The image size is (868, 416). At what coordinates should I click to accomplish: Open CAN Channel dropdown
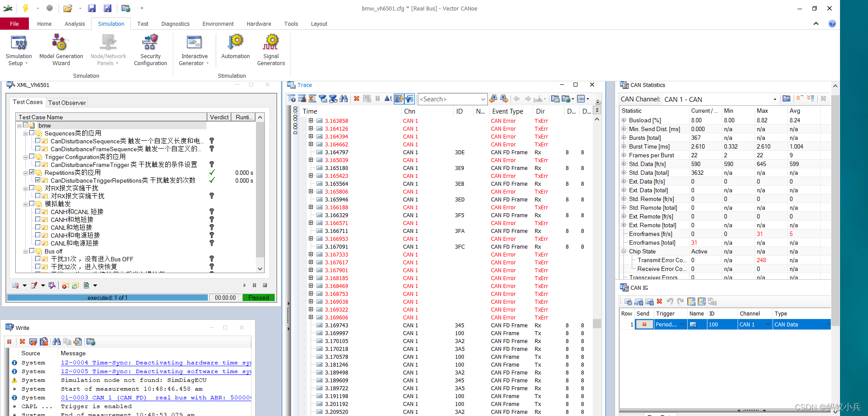pyautogui.click(x=775, y=99)
